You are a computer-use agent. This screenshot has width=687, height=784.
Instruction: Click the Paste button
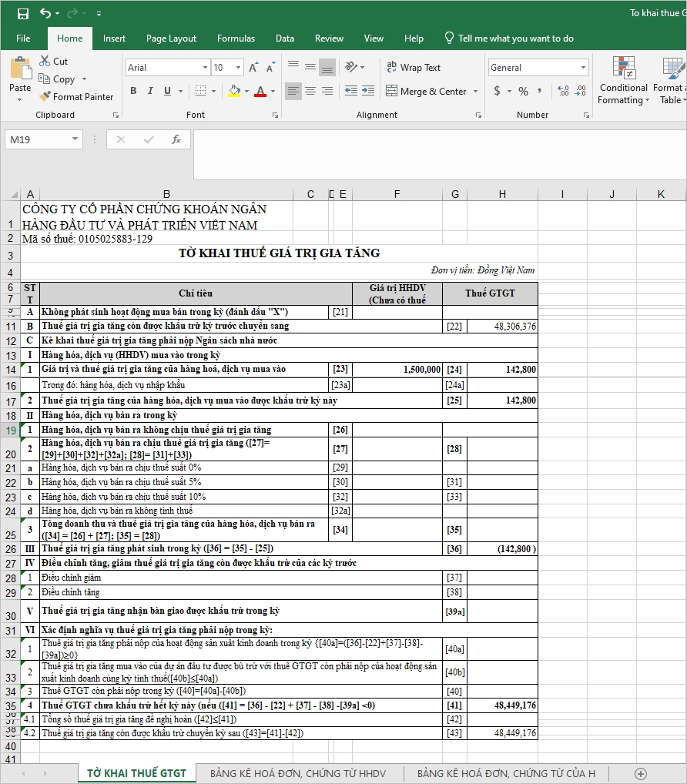(20, 76)
